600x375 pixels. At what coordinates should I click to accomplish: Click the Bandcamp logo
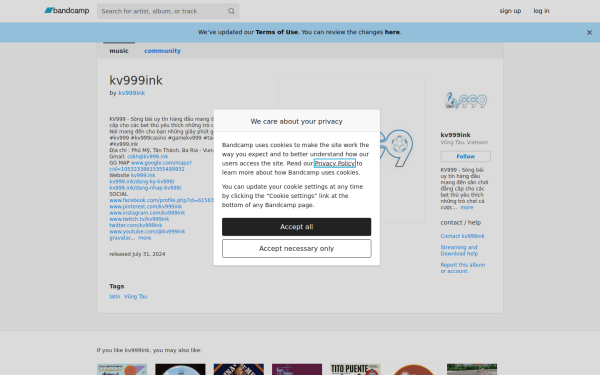pyautogui.click(x=67, y=11)
